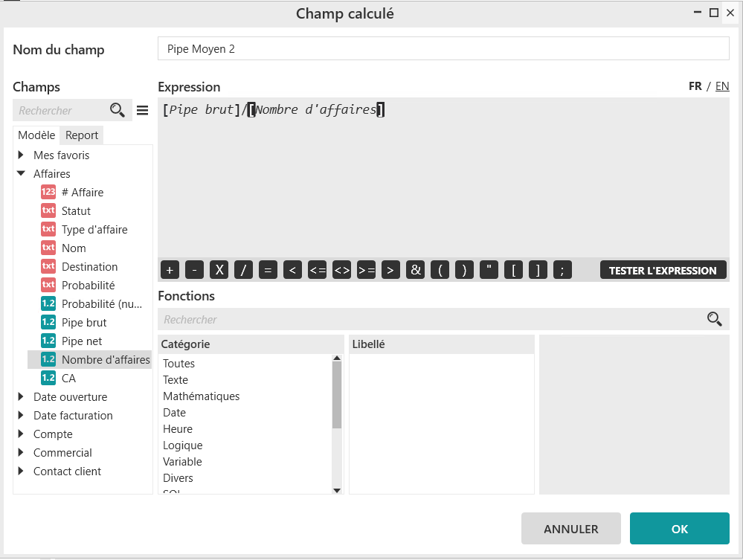Insert an opening parenthesis
Viewport: 743px width, 560px height.
(x=440, y=270)
